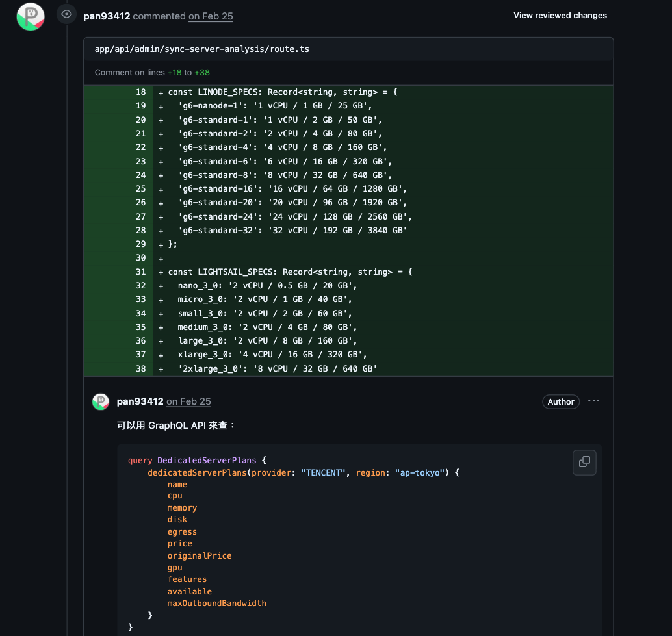Select line number 18 in the diff
Image resolution: width=672 pixels, height=636 pixels.
(140, 92)
